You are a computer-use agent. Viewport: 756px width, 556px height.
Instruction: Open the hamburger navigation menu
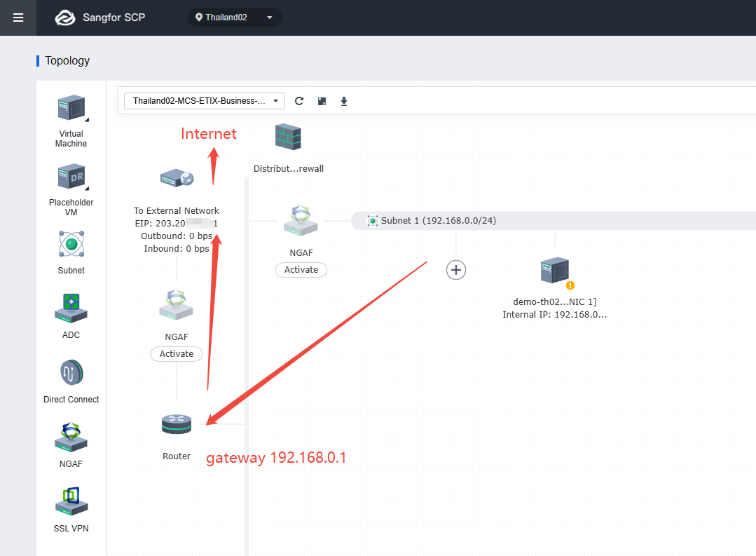point(18,18)
